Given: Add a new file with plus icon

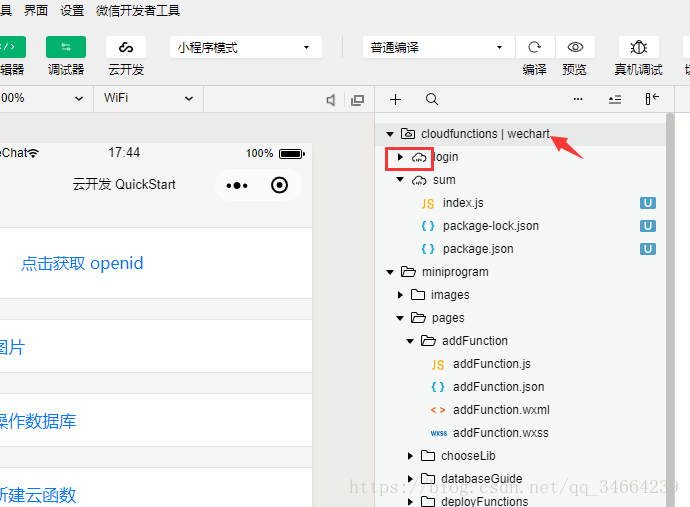Looking at the screenshot, I should click(x=396, y=99).
